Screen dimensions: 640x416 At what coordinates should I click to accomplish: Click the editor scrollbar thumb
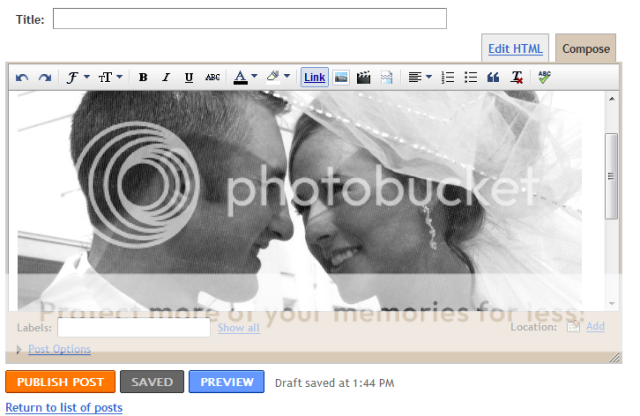pyautogui.click(x=611, y=176)
